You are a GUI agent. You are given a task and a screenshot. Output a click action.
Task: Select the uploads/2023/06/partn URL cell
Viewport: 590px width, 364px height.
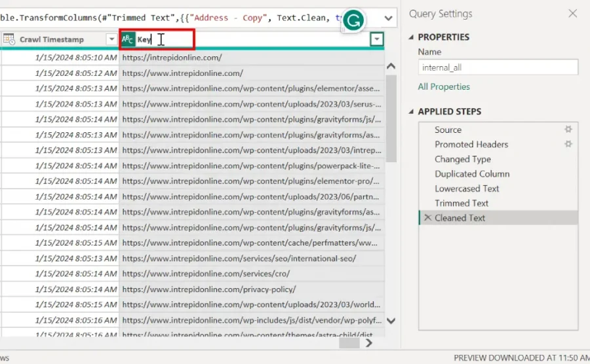point(252,196)
